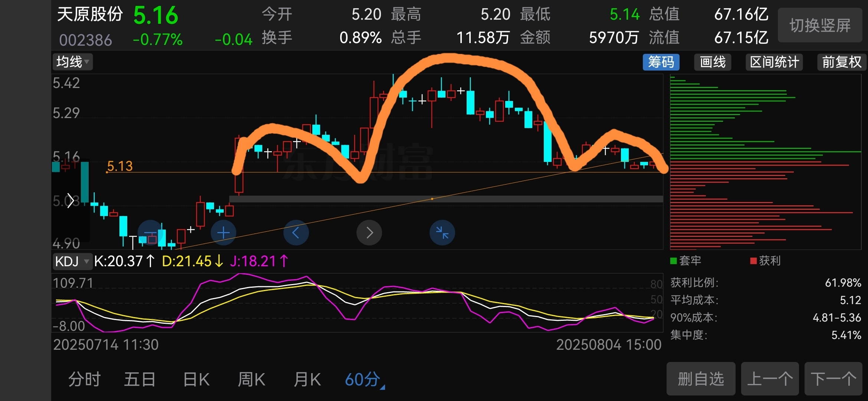Click the 90%成本 range 4.81-5.36

pyautogui.click(x=837, y=318)
